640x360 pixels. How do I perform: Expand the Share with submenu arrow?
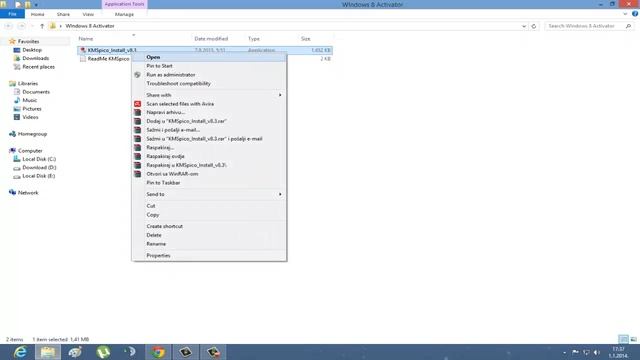[x=280, y=95]
